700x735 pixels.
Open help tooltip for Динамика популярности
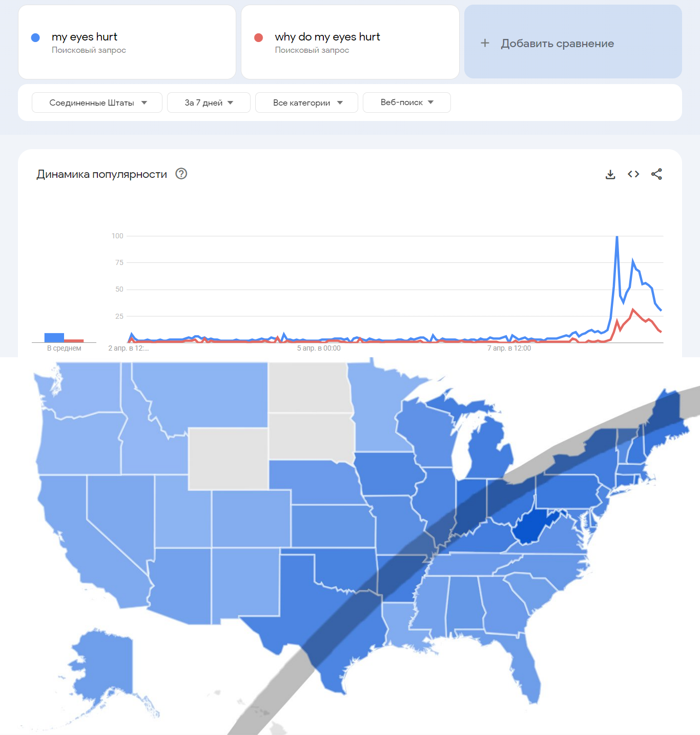(181, 174)
